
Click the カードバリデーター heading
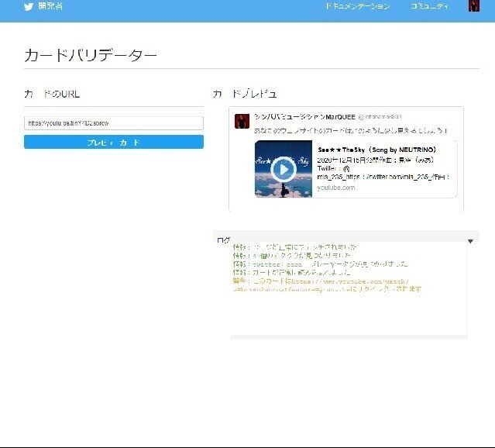(91, 55)
